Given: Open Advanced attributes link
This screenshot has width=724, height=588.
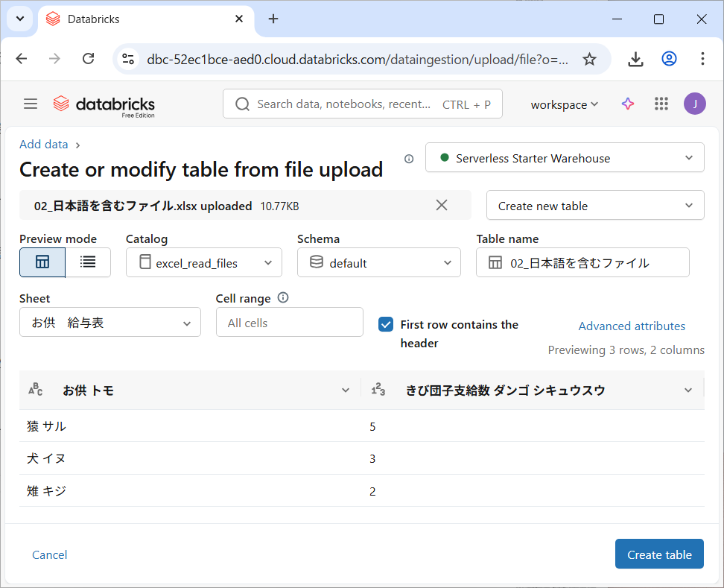Looking at the screenshot, I should [x=632, y=326].
